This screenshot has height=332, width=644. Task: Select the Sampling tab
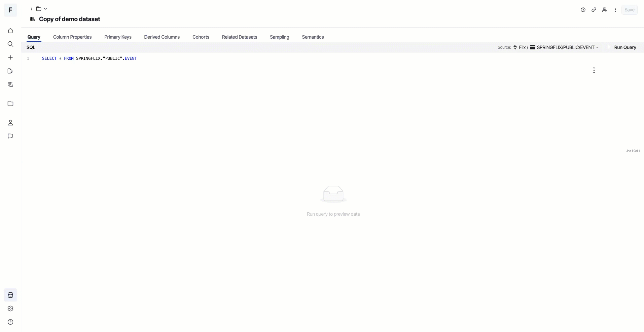[280, 37]
